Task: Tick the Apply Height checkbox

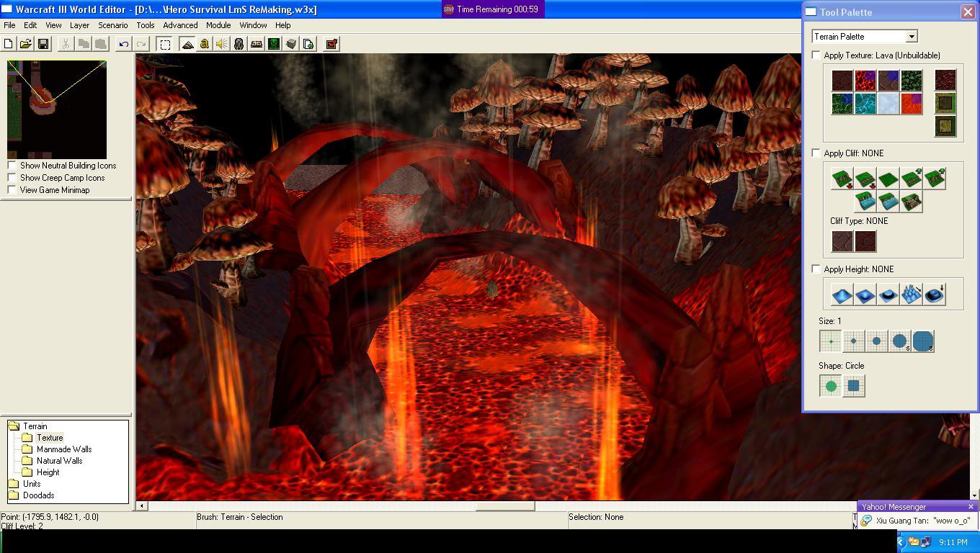Action: pos(816,269)
